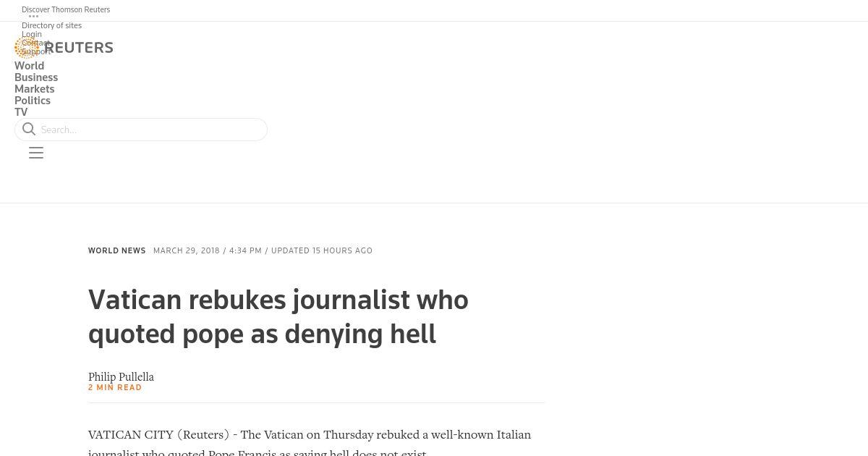Click the Login link
This screenshot has height=456, width=868.
click(x=32, y=34)
